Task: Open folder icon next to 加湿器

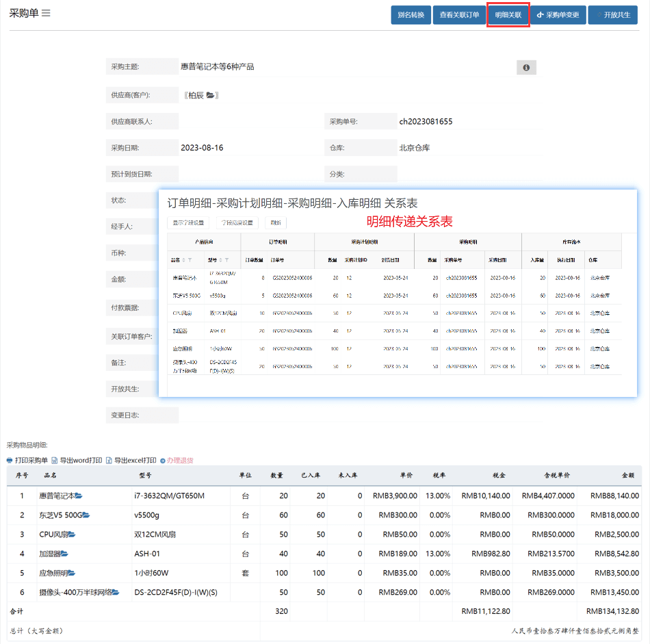Action: point(65,553)
